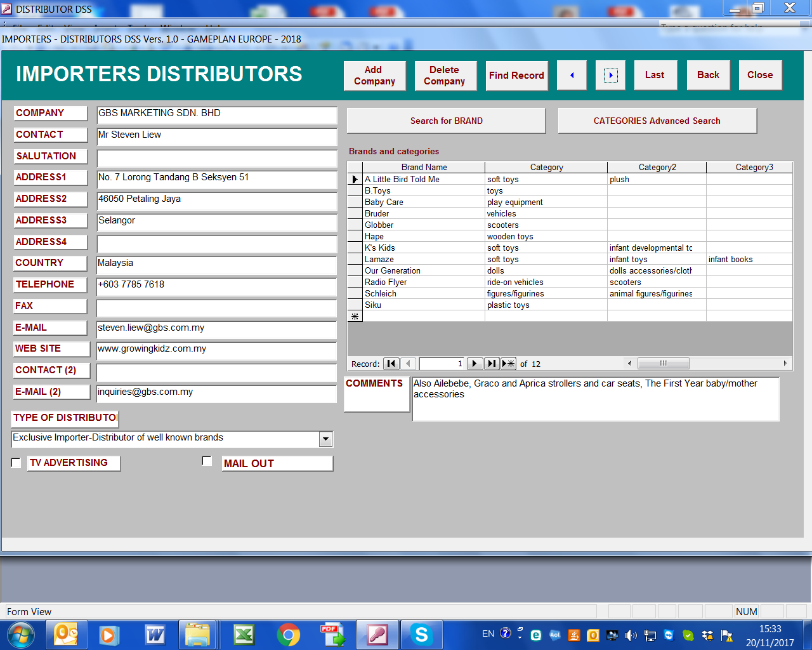This screenshot has width=812, height=650.
Task: Click the right arrow of brands grid scrollbar
Action: click(785, 364)
